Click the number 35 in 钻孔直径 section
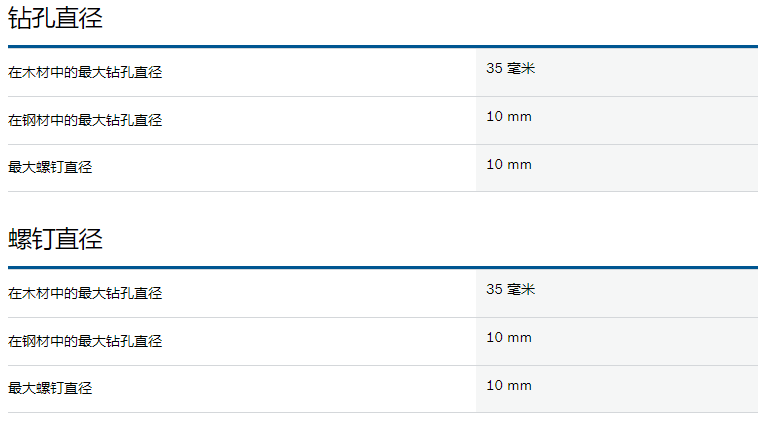 pos(494,68)
